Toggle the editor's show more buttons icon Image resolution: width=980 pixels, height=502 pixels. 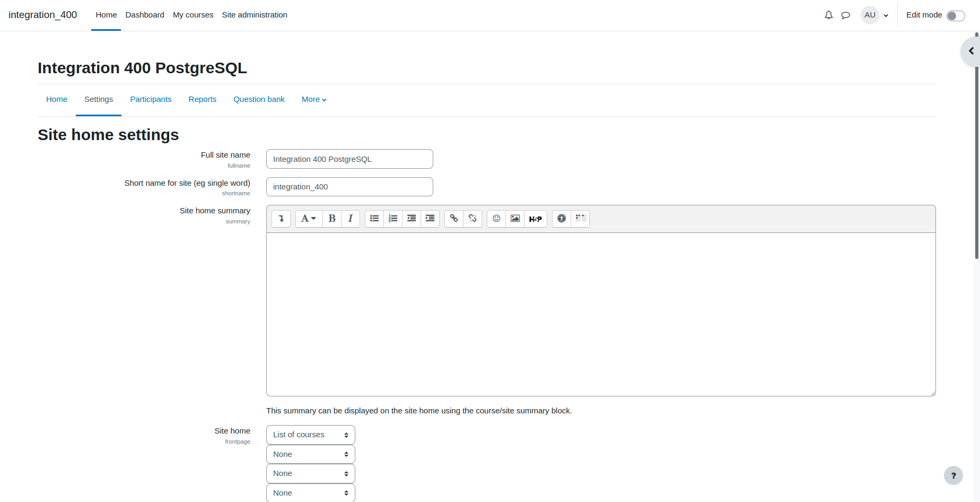281,219
